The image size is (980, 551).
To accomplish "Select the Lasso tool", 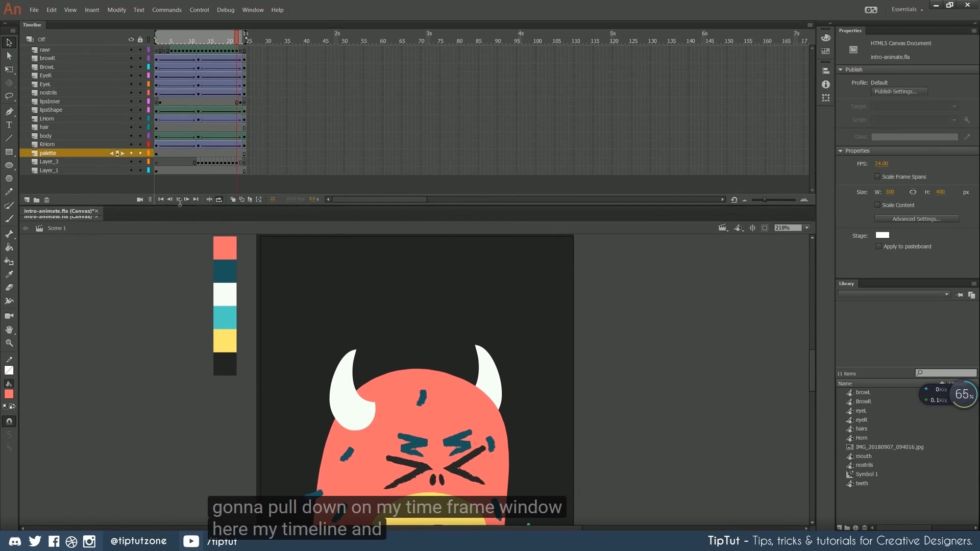I will coord(9,96).
